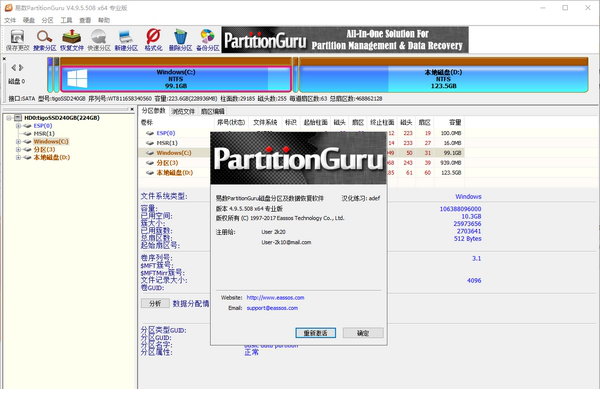Click the 分析 button
Image resolution: width=600 pixels, height=404 pixels.
(155, 303)
